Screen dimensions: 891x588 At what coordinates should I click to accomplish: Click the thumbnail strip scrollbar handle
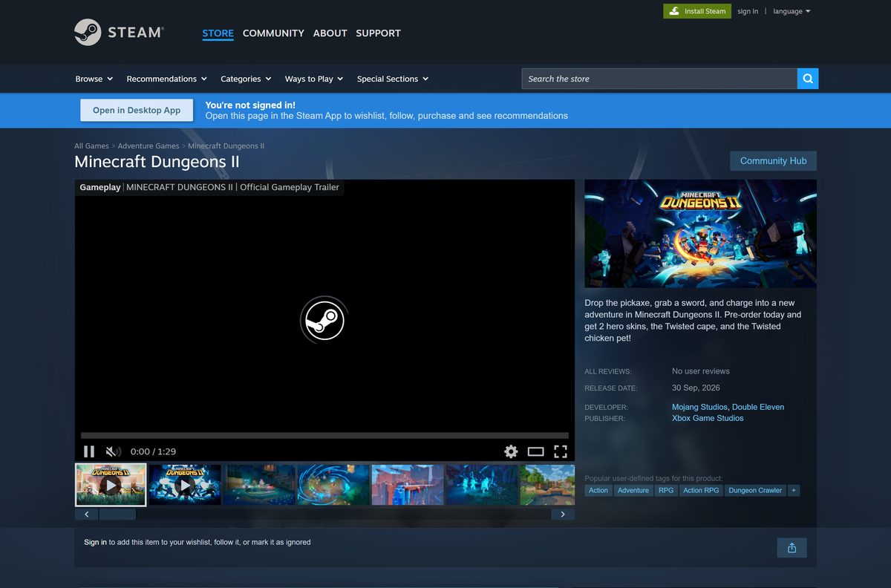(117, 514)
